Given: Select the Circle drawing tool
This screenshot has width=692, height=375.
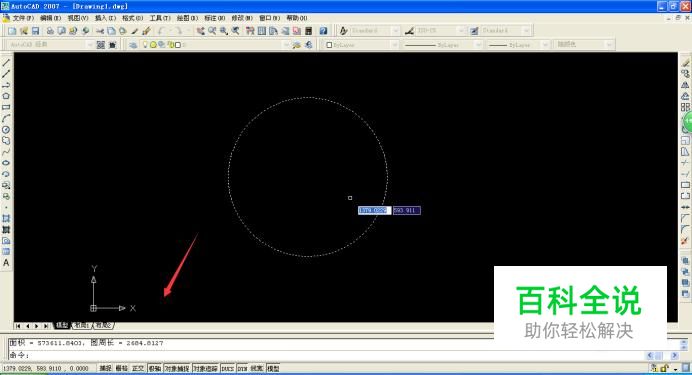Looking at the screenshot, I should [x=6, y=130].
